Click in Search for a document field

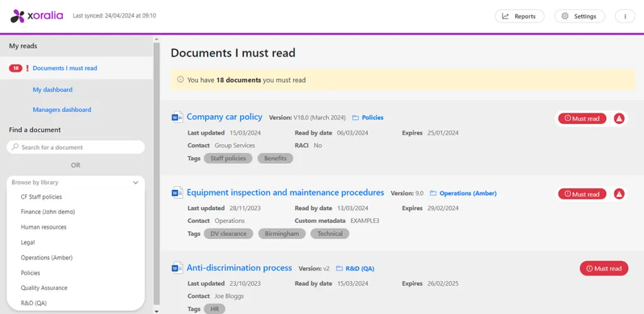(75, 147)
